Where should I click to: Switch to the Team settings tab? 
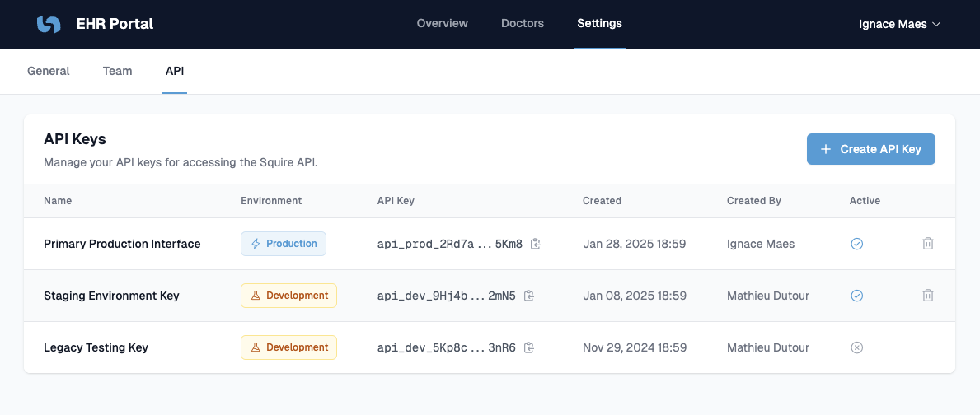pyautogui.click(x=117, y=71)
